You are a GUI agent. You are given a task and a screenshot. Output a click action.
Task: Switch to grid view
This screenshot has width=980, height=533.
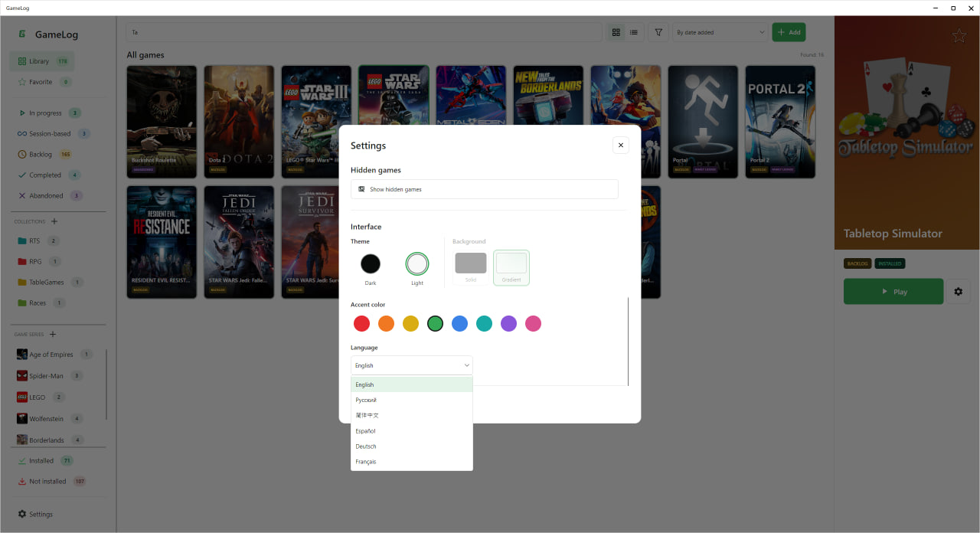click(616, 32)
